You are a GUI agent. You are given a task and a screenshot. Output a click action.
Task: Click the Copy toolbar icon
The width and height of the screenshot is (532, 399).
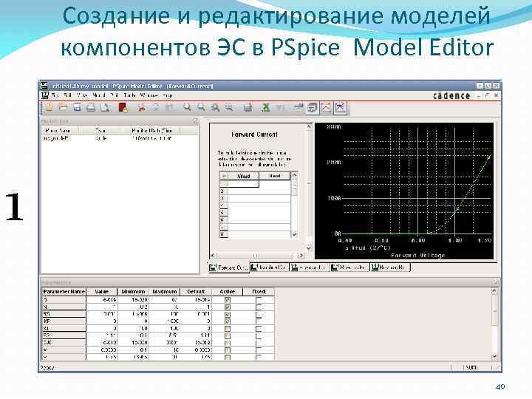pyautogui.click(x=156, y=108)
